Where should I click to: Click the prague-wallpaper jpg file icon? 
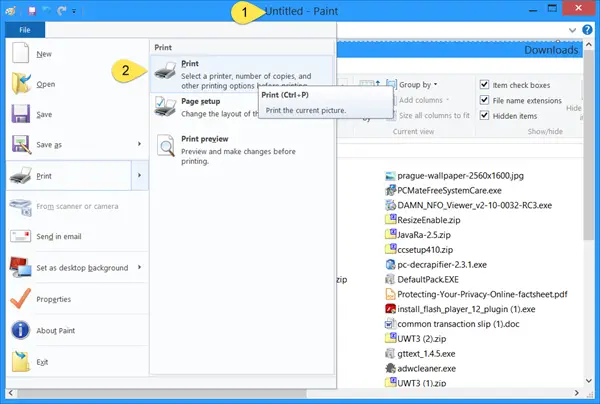pyautogui.click(x=390, y=176)
